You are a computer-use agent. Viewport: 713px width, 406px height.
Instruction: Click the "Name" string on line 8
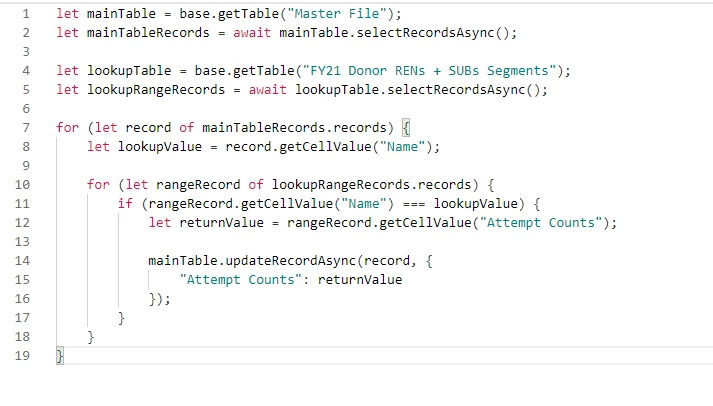(x=402, y=147)
